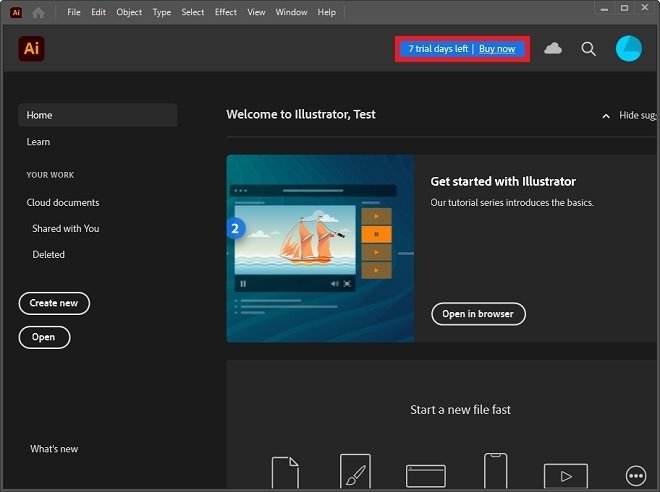Click Open in browser button
This screenshot has height=492, width=660.
coord(478,314)
